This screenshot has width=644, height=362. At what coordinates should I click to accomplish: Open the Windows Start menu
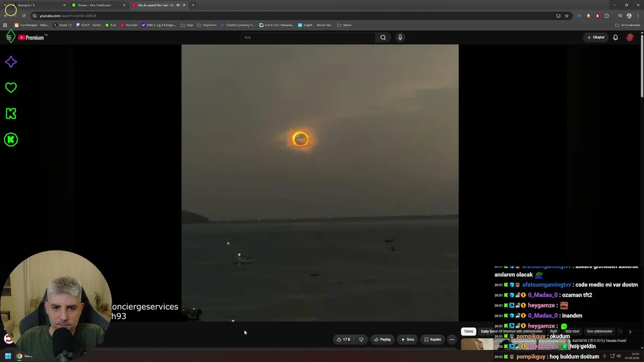coord(8,356)
